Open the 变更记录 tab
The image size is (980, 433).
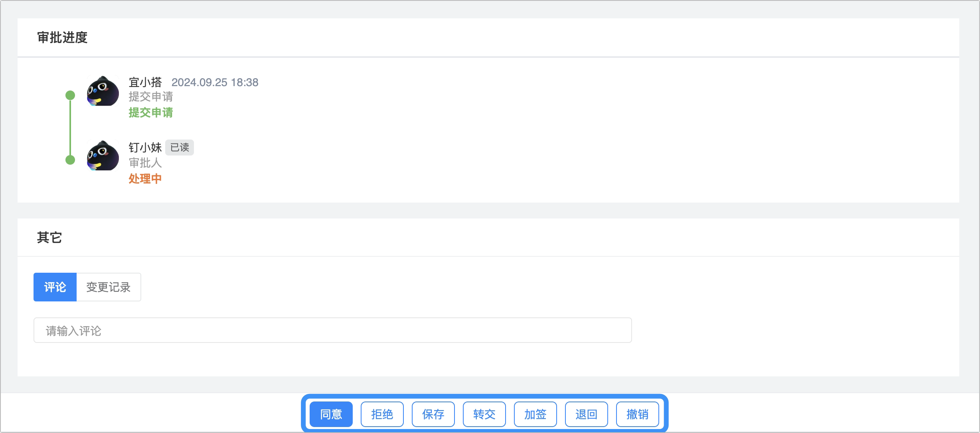[109, 287]
